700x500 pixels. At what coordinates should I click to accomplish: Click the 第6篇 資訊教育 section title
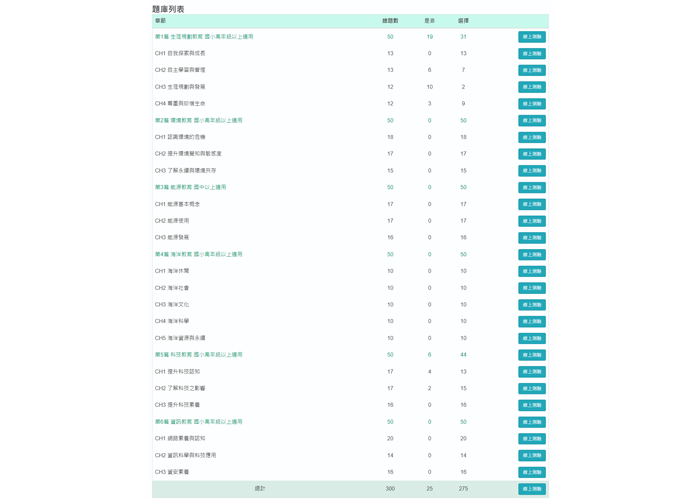tap(198, 422)
